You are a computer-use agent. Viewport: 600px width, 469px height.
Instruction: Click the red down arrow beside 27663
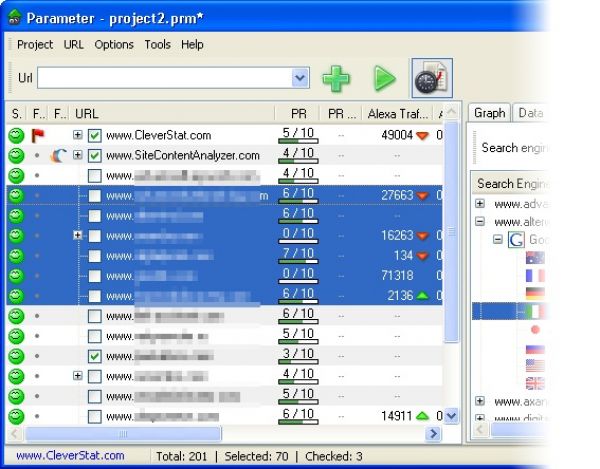point(422,195)
